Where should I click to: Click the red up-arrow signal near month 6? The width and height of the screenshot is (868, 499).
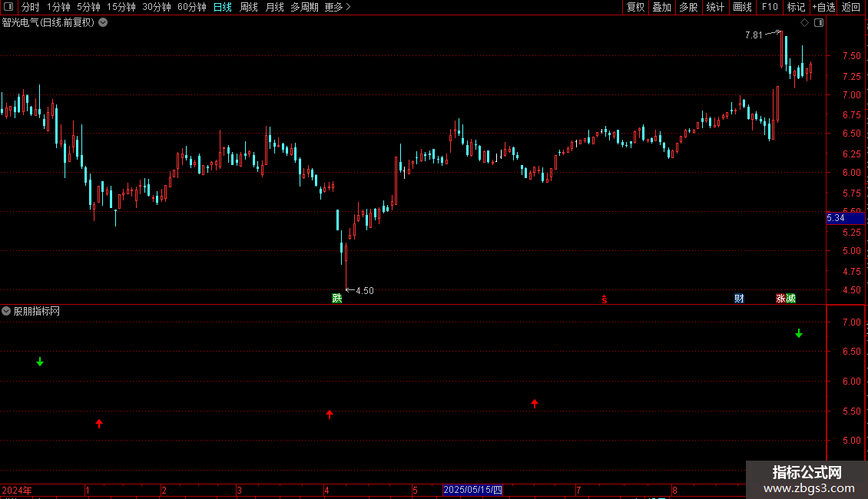(534, 404)
